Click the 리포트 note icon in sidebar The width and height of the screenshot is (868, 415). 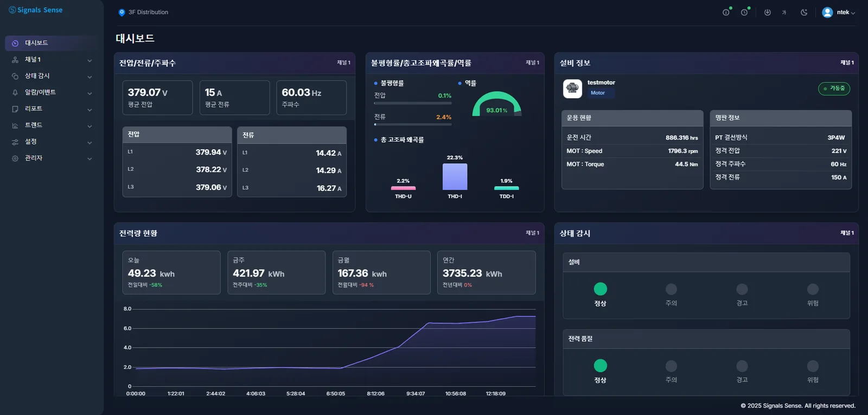pos(15,109)
